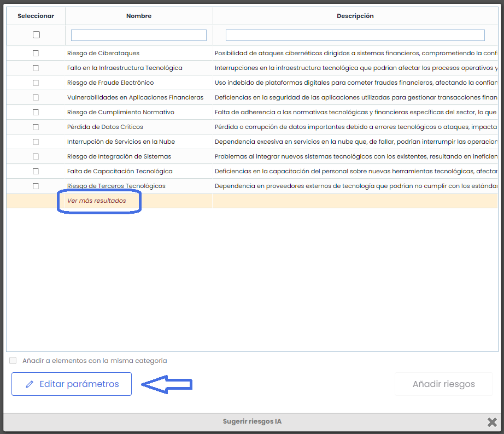Select checkbox for Fallo en la Infraestructura Tecnológica
The height and width of the screenshot is (434, 504).
36,68
